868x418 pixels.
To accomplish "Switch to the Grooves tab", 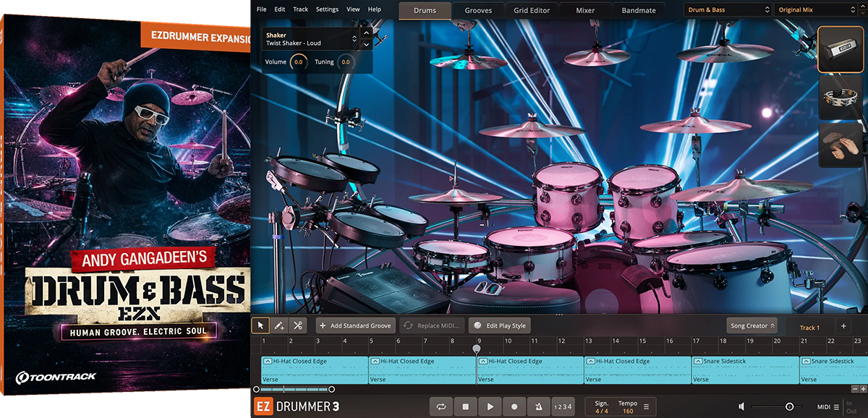I will tap(478, 10).
